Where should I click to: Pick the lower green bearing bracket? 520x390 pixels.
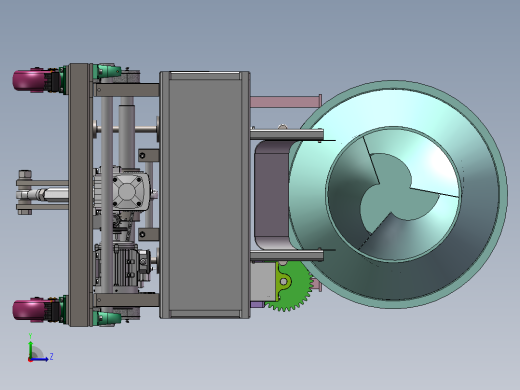(106, 317)
